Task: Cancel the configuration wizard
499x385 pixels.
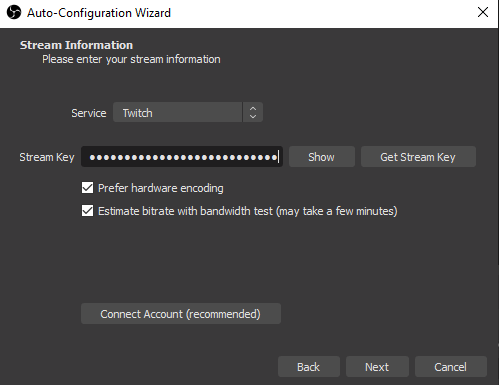Action: (450, 367)
